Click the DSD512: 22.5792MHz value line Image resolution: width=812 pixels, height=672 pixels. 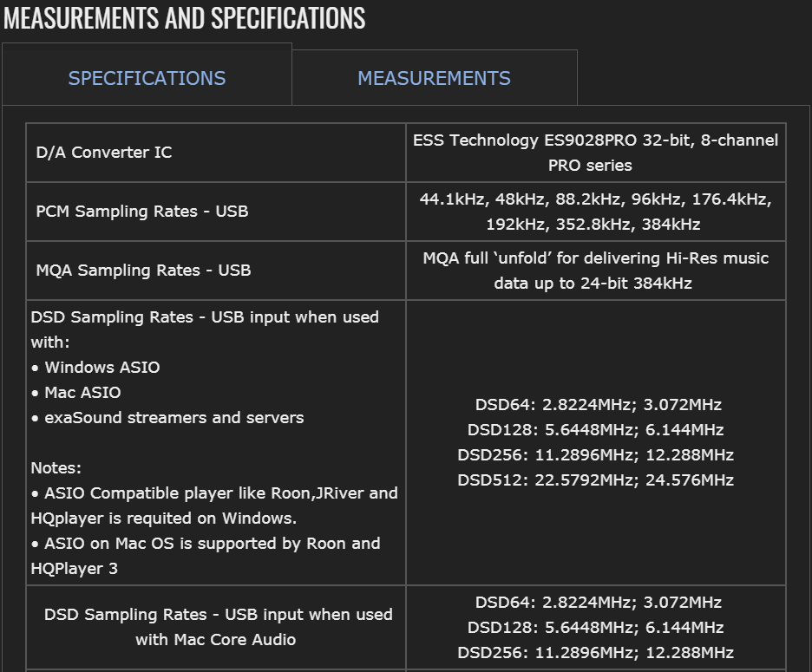click(595, 480)
